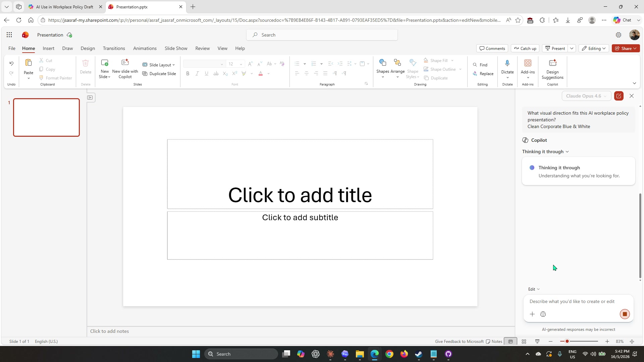
Task: Click the Undo icon in the ribbon
Action: pos(11,64)
